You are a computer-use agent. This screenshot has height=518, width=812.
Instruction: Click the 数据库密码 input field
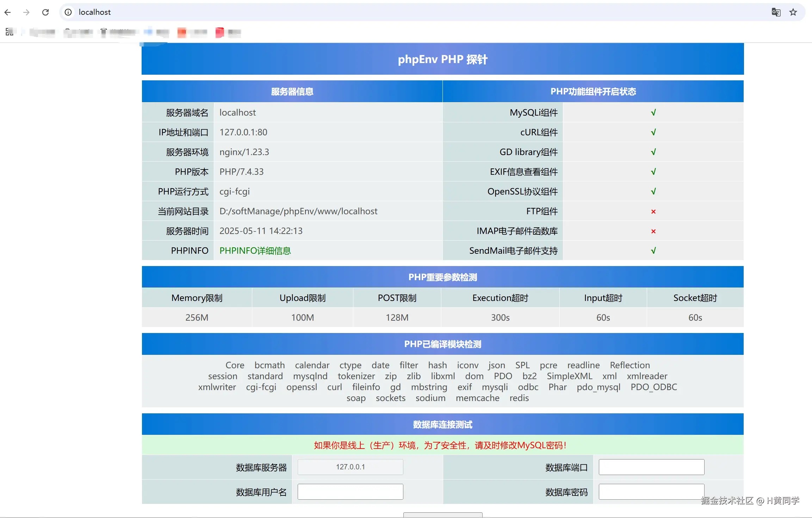(651, 492)
